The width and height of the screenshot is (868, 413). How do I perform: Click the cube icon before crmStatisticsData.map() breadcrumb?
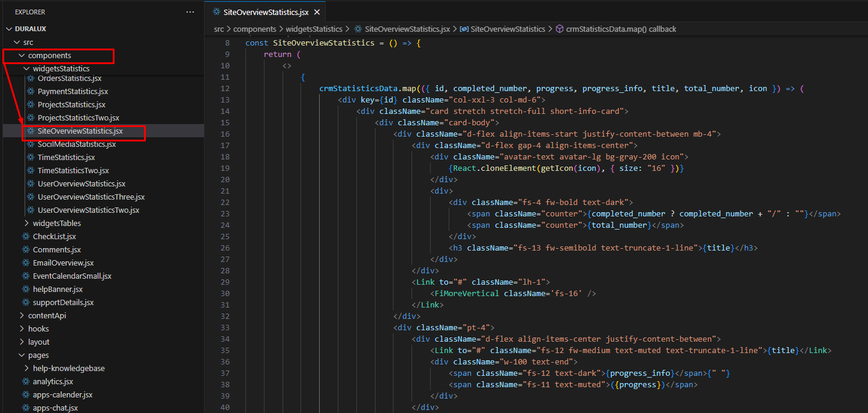point(560,29)
